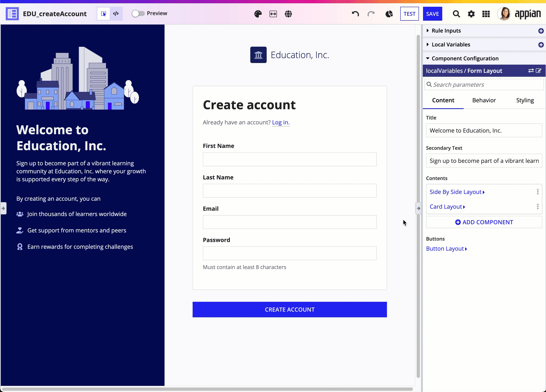The width and height of the screenshot is (546, 392).
Task: Open the Button Layout link
Action: [x=446, y=249]
